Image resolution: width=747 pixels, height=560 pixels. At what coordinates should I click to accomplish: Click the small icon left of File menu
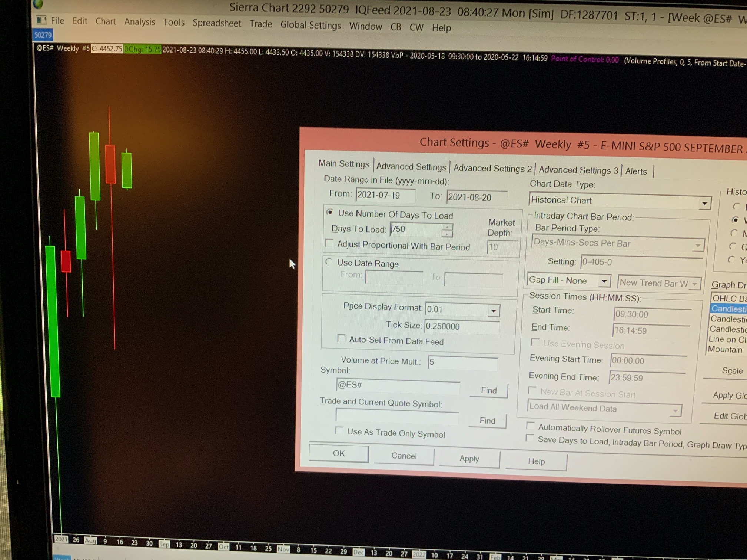(41, 20)
